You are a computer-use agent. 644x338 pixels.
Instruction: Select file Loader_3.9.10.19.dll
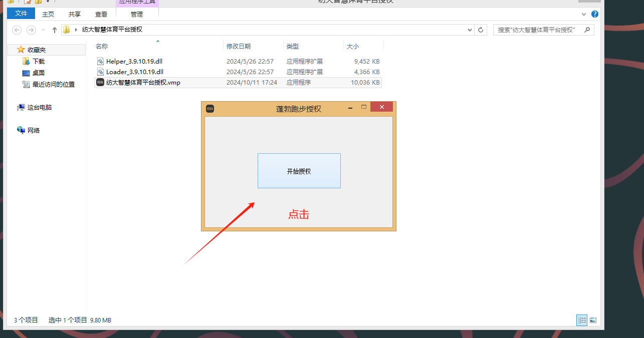[x=135, y=72]
